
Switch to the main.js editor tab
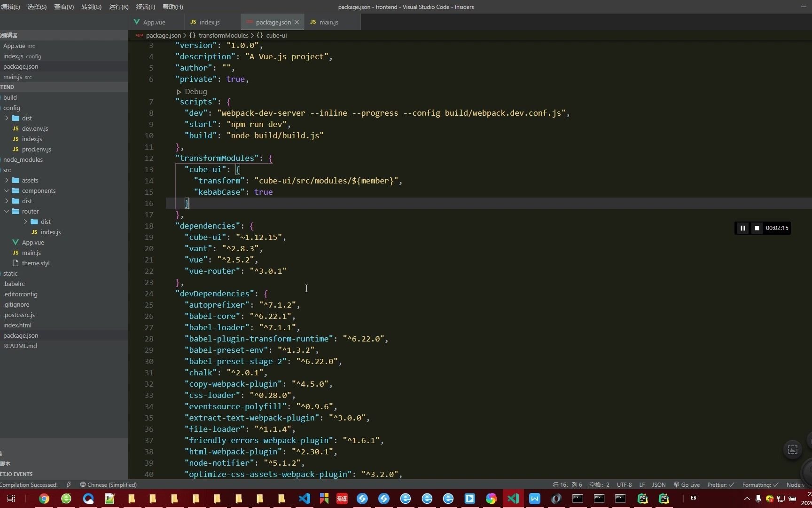tap(328, 22)
